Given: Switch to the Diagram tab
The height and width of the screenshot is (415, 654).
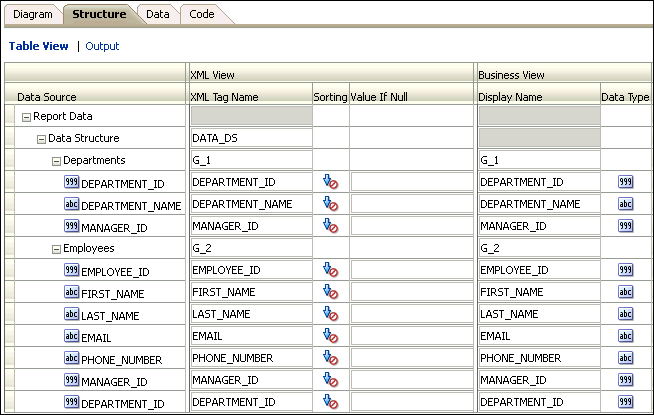Looking at the screenshot, I should point(33,14).
